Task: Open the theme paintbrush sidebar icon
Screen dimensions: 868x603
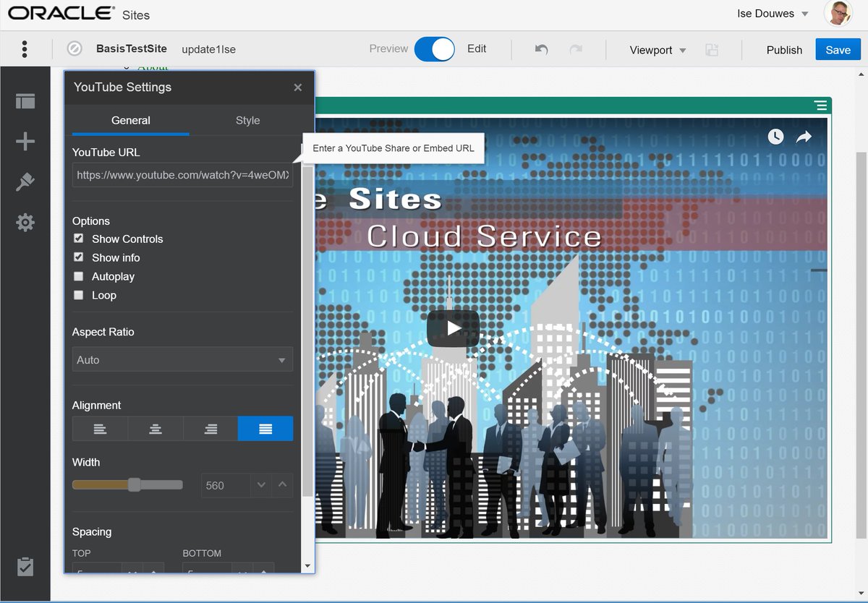Action: pyautogui.click(x=25, y=181)
